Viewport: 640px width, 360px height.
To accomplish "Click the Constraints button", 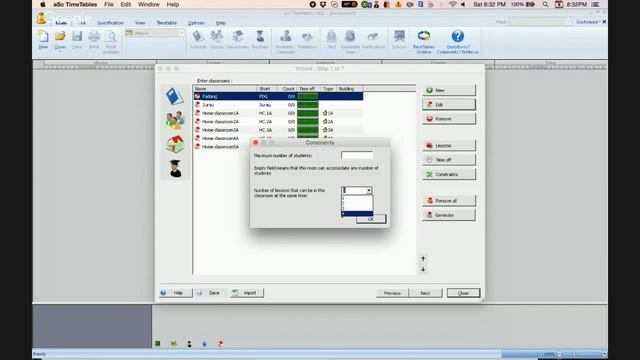I will pos(449,174).
